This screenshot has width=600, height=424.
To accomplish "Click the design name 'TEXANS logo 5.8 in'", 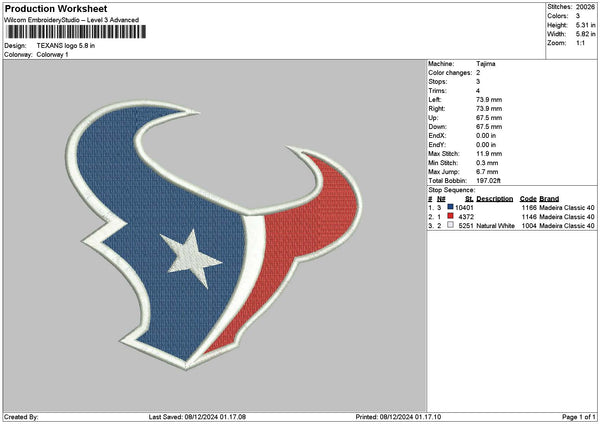I will [66, 46].
